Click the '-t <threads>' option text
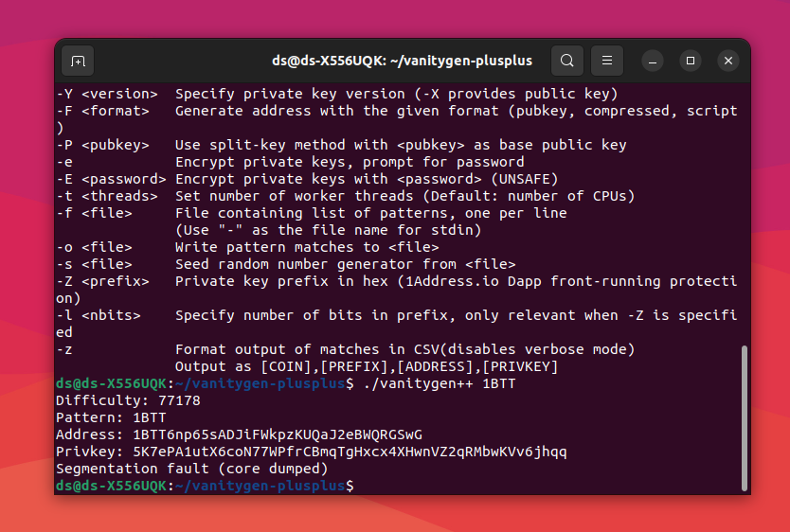This screenshot has height=532, width=790. [x=106, y=196]
